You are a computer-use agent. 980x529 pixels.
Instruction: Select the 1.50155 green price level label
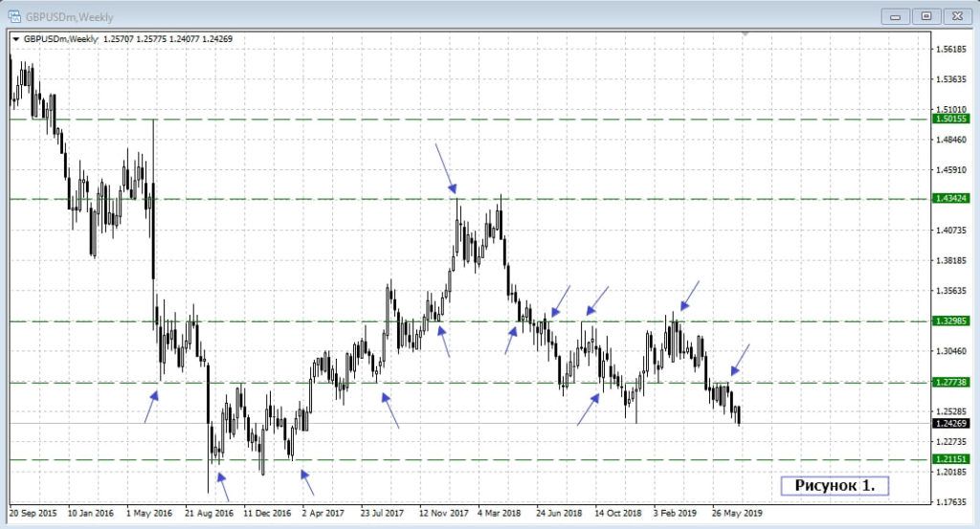[x=952, y=120]
